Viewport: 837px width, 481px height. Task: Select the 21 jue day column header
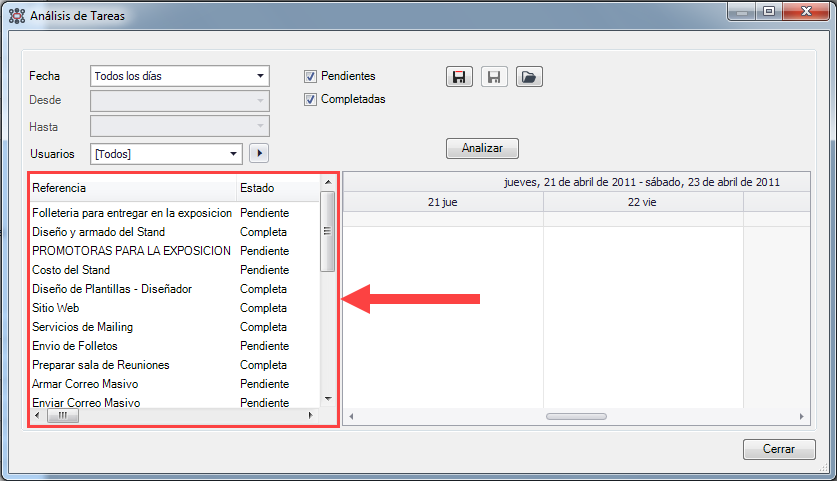443,202
